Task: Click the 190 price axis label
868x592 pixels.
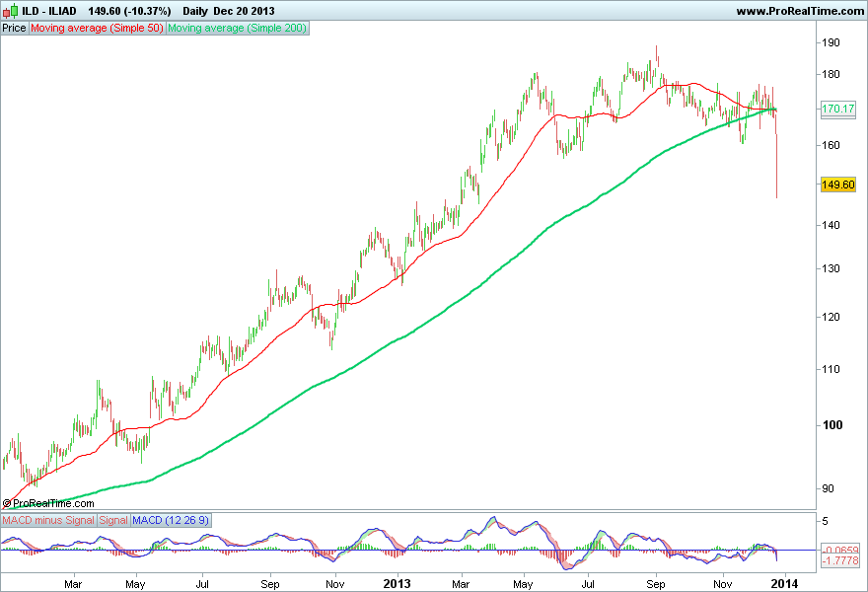Action: coord(831,42)
